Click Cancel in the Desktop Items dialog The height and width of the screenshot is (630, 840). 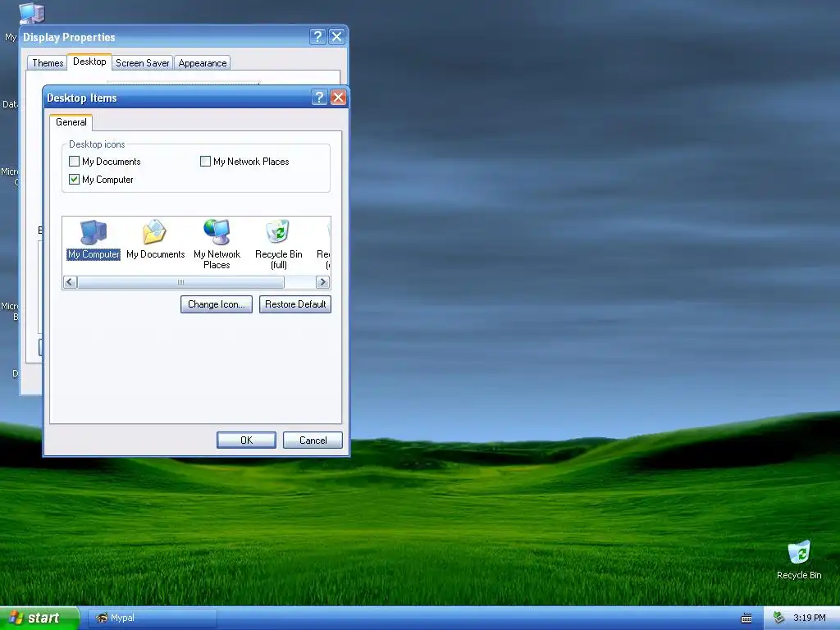tap(313, 441)
